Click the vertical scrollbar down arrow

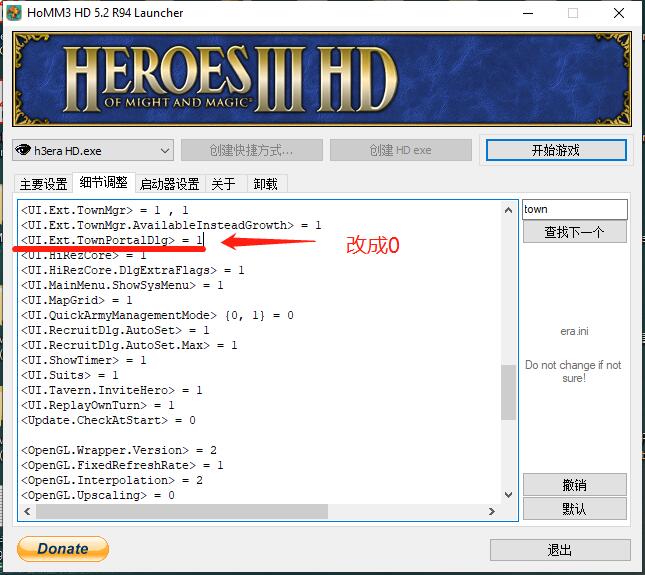click(x=508, y=495)
